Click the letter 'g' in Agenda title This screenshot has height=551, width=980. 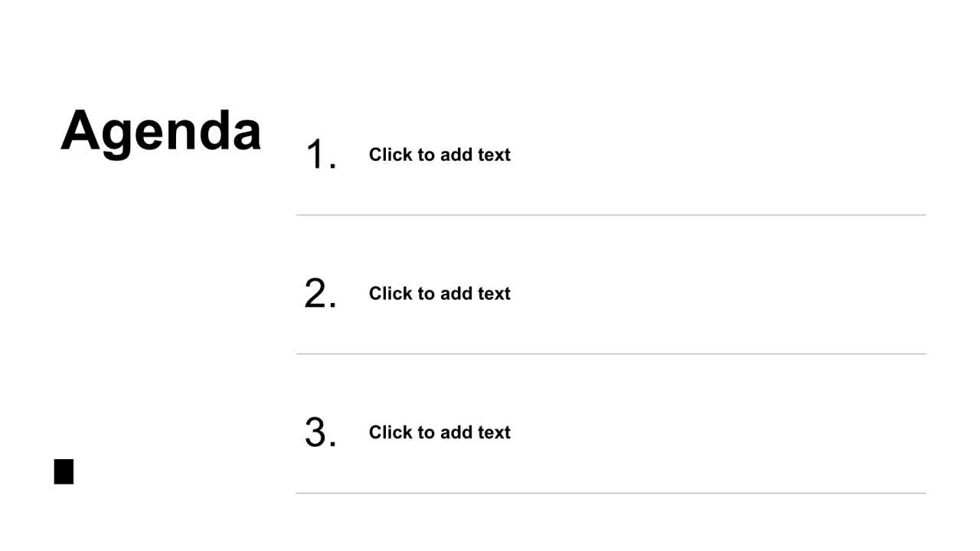pos(118,140)
